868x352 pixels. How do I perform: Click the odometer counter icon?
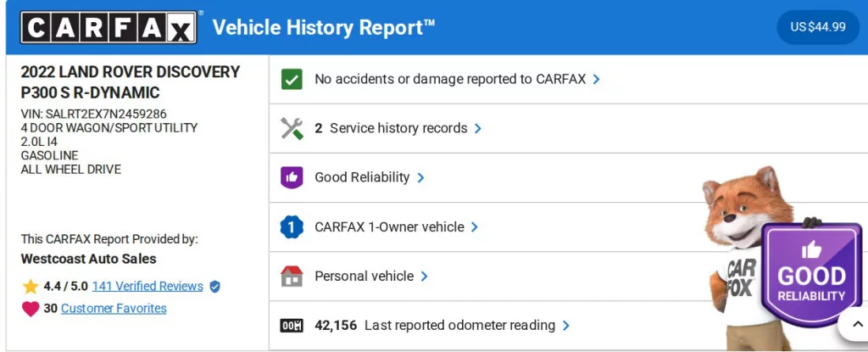(x=292, y=326)
